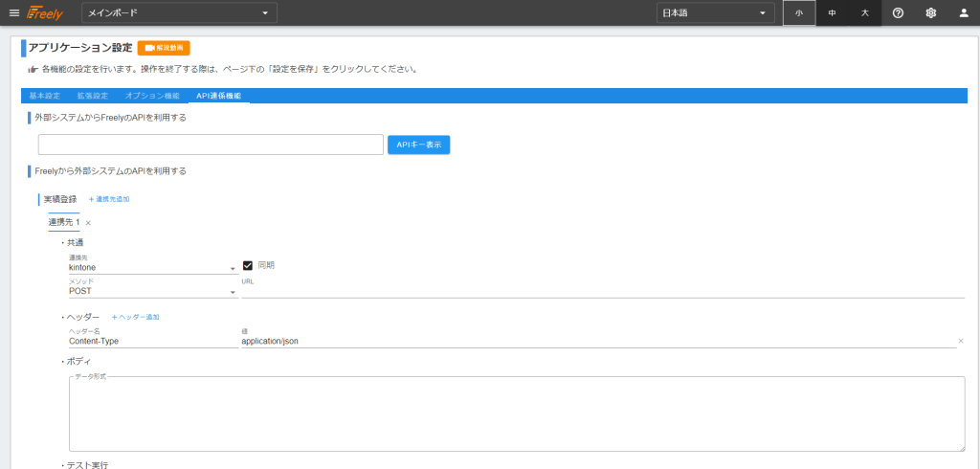980x469 pixels.
Task: Open the user account icon
Action: (963, 12)
